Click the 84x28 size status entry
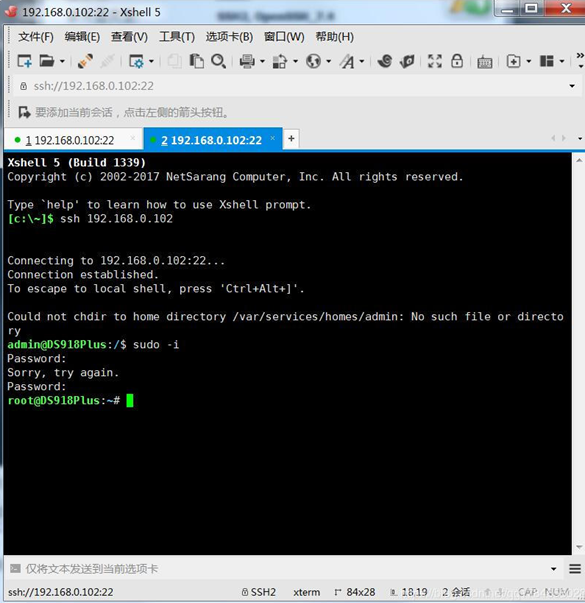Screen dimensions: 585x603 pyautogui.click(x=355, y=592)
